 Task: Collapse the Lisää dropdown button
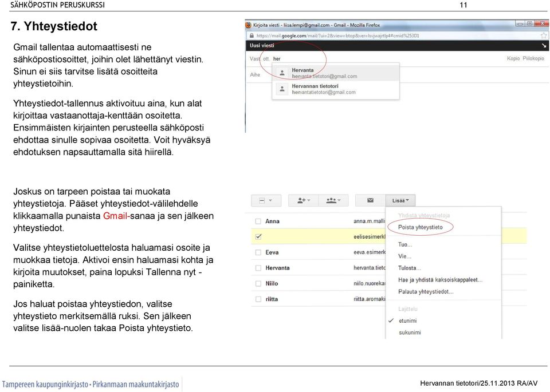coord(400,200)
